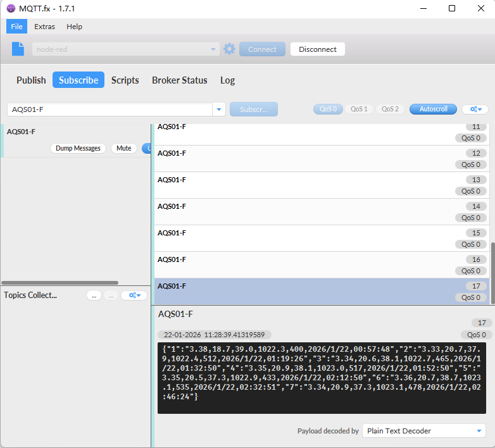Switch to the Broker Status tab
The image size is (495, 448).
point(180,80)
